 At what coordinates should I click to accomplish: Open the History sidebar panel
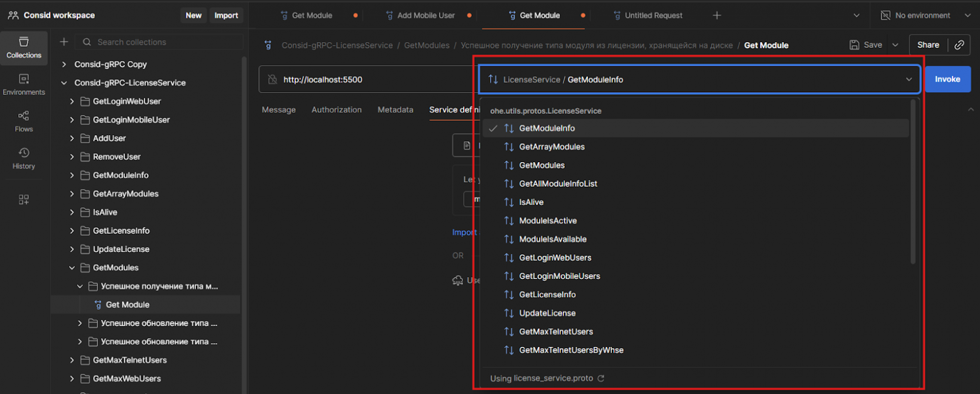pos(24,158)
